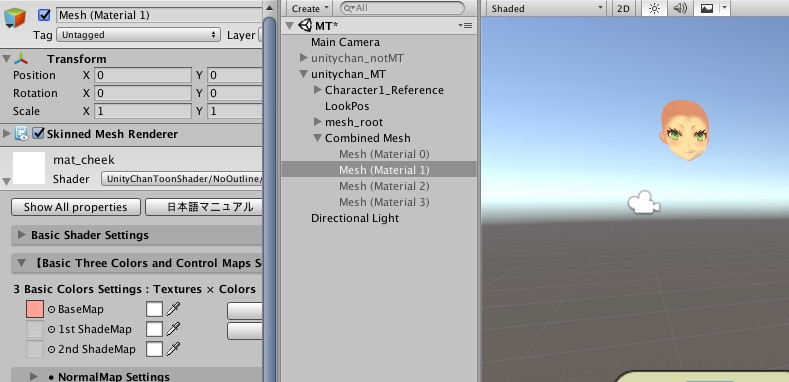Toggle Scene view lighting sun icon
Screen dimensions: 789x382
(x=654, y=8)
